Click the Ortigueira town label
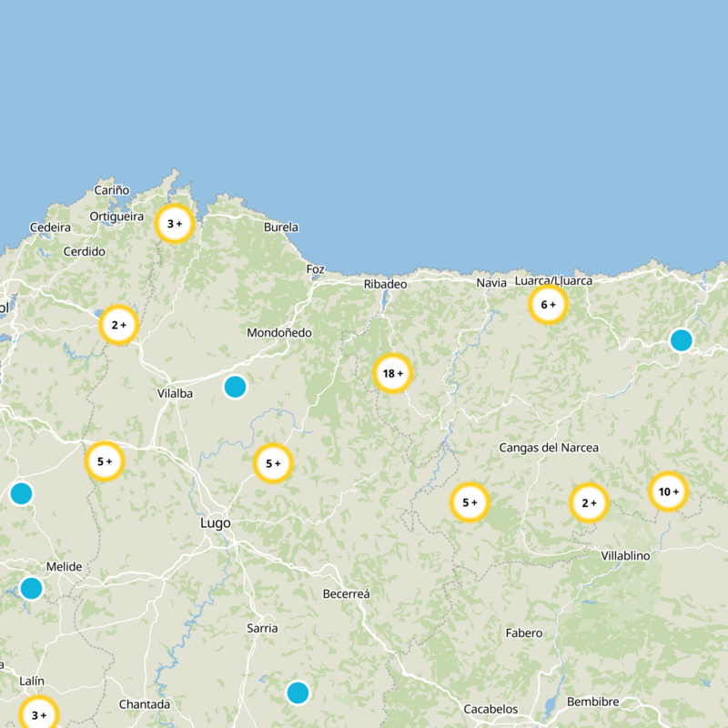Image resolution: width=728 pixels, height=728 pixels. tap(117, 217)
